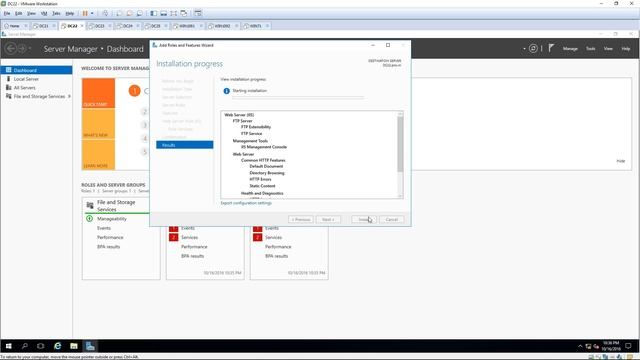
Task: Select Dashboard in the left sidebar
Action: (x=36, y=70)
